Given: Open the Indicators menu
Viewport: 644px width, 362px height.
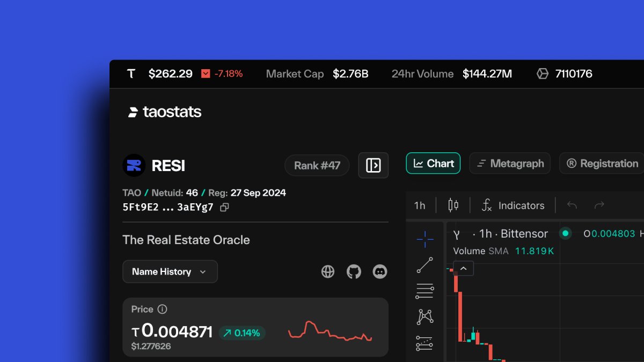Looking at the screenshot, I should [513, 205].
